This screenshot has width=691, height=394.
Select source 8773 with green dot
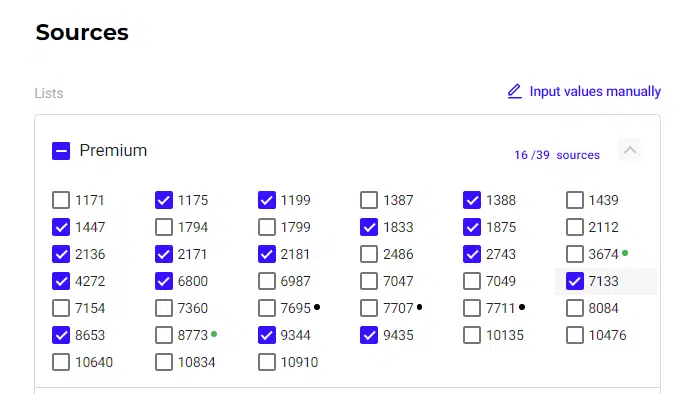pyautogui.click(x=164, y=335)
